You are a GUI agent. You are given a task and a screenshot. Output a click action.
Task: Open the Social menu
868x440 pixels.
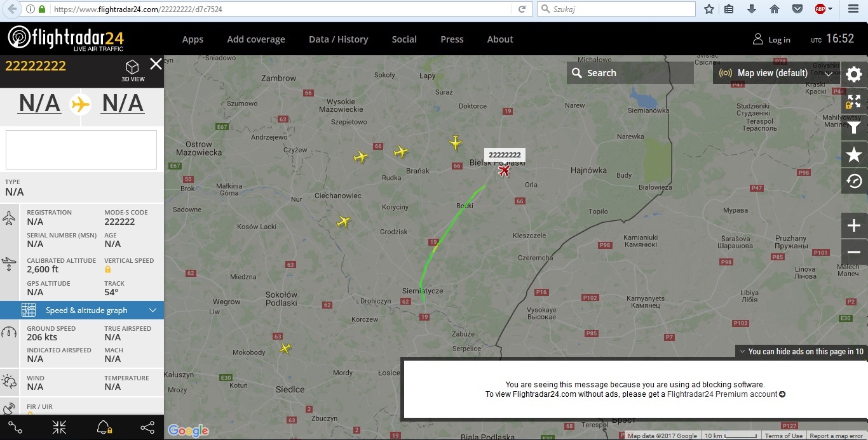click(x=404, y=39)
